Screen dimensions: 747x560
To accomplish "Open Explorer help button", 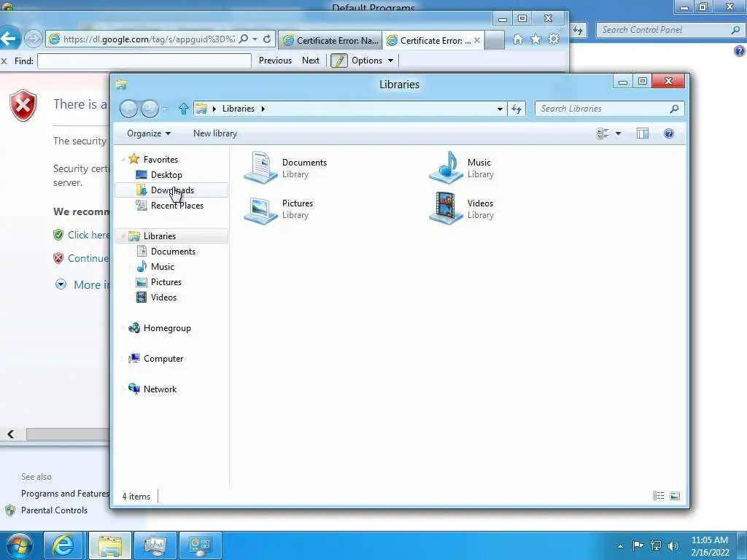I will (x=669, y=134).
